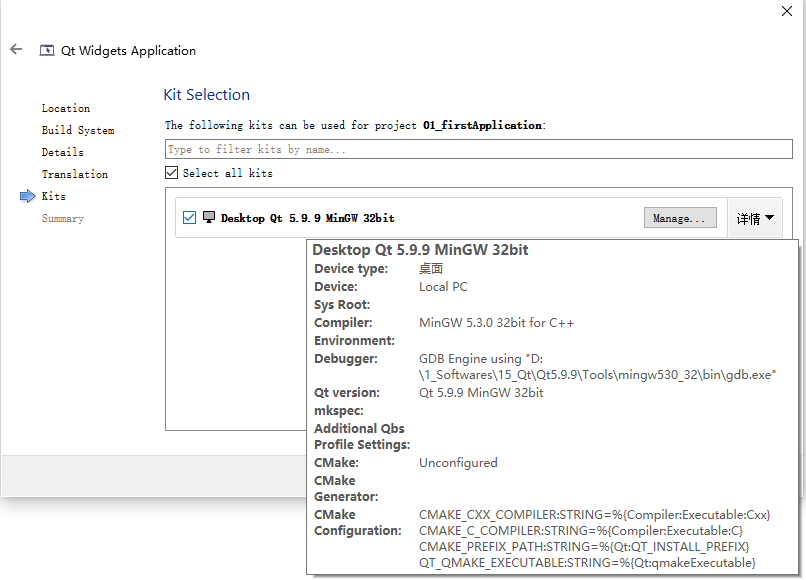Image resolution: width=806 pixels, height=580 pixels.
Task: Click the MinGW 5.3.0 32bit for C++ value
Action: (x=497, y=323)
